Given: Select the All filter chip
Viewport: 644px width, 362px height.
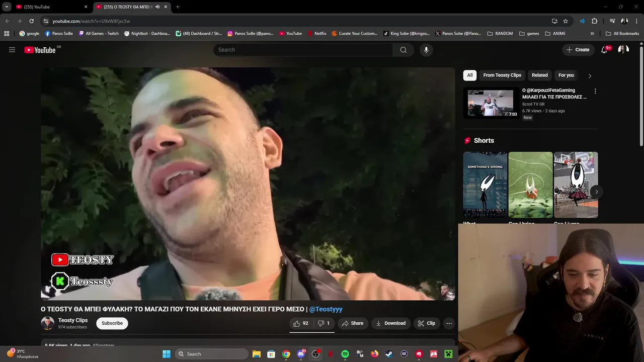Looking at the screenshot, I should click(x=470, y=75).
